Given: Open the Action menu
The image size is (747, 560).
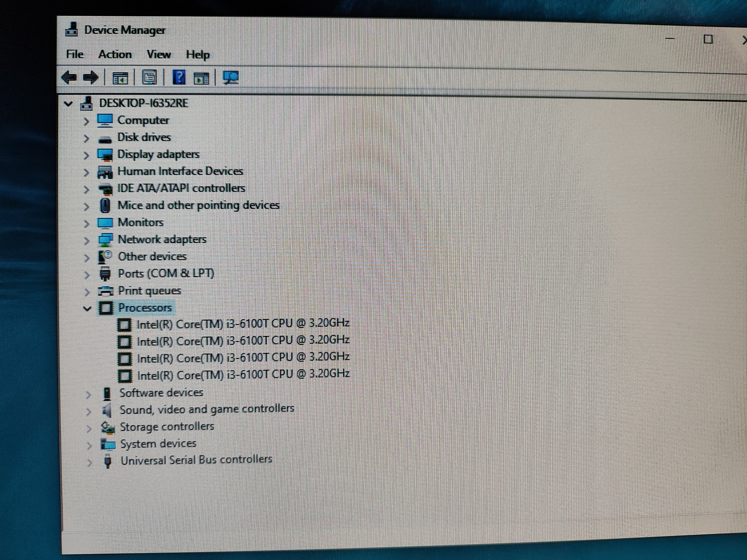Looking at the screenshot, I should tap(115, 54).
